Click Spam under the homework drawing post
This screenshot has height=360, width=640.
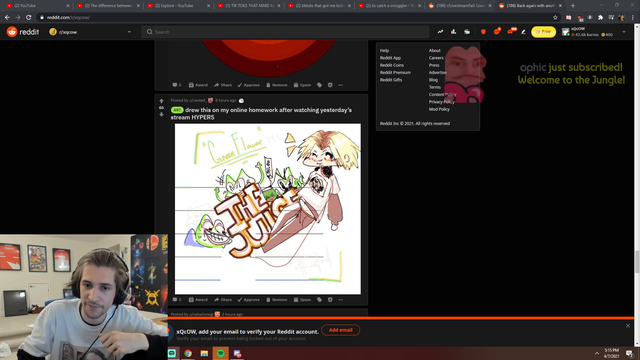[x=302, y=300]
